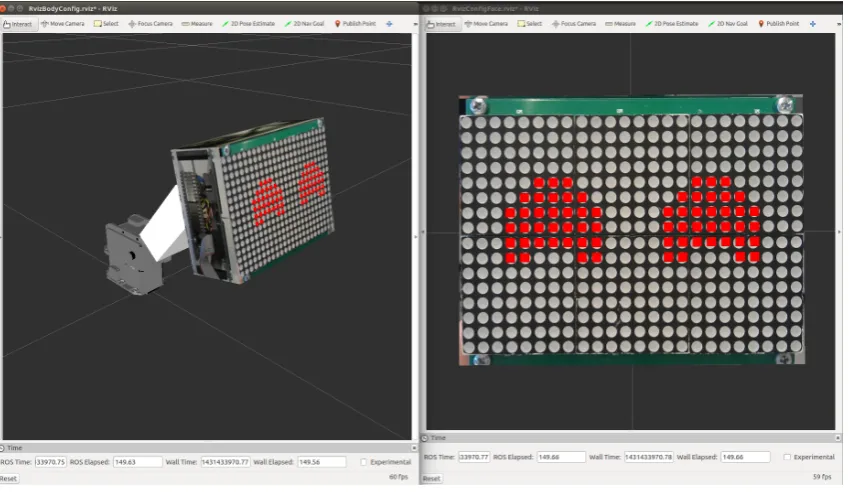Choose the Select tool in RvizBodyConfig window

106,24
